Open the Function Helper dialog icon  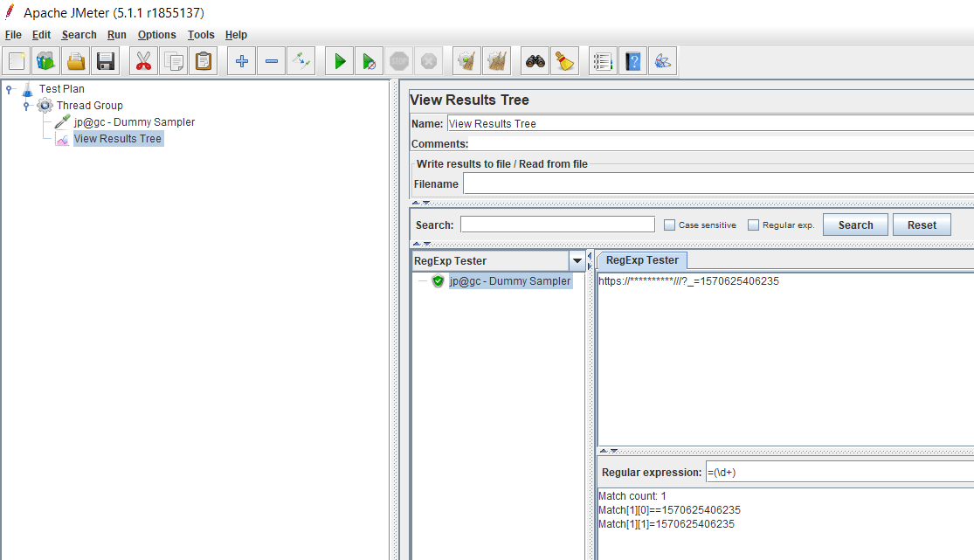point(603,61)
